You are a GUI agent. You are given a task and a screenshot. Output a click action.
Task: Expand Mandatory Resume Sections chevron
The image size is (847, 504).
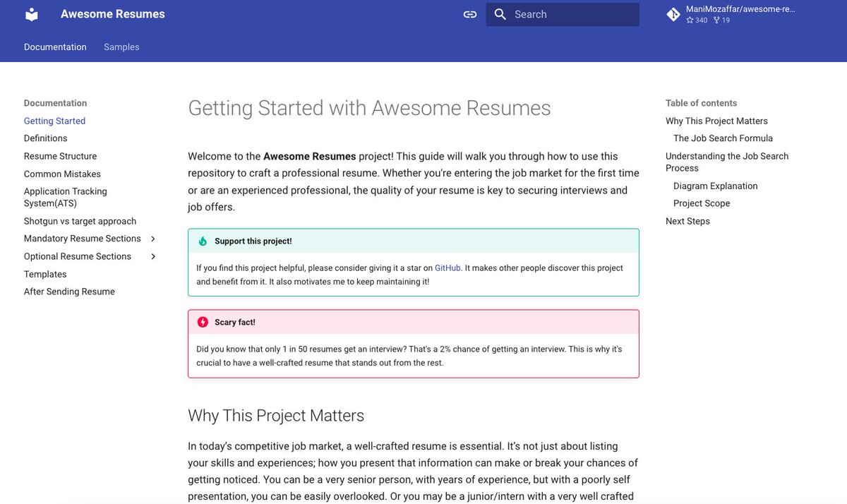coord(153,239)
